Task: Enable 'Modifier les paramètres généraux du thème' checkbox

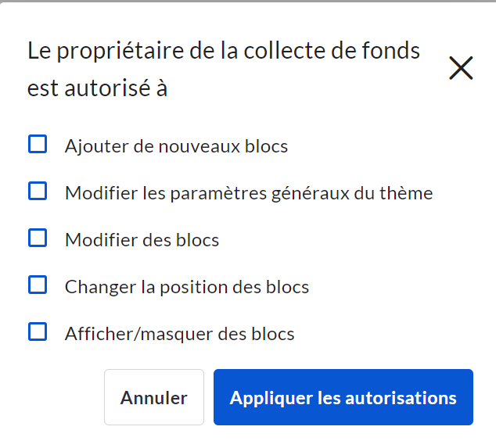Action: pyautogui.click(x=38, y=192)
